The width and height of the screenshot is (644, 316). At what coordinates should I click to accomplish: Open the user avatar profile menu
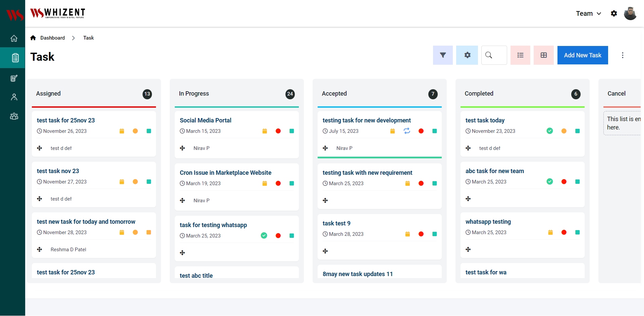tap(630, 13)
